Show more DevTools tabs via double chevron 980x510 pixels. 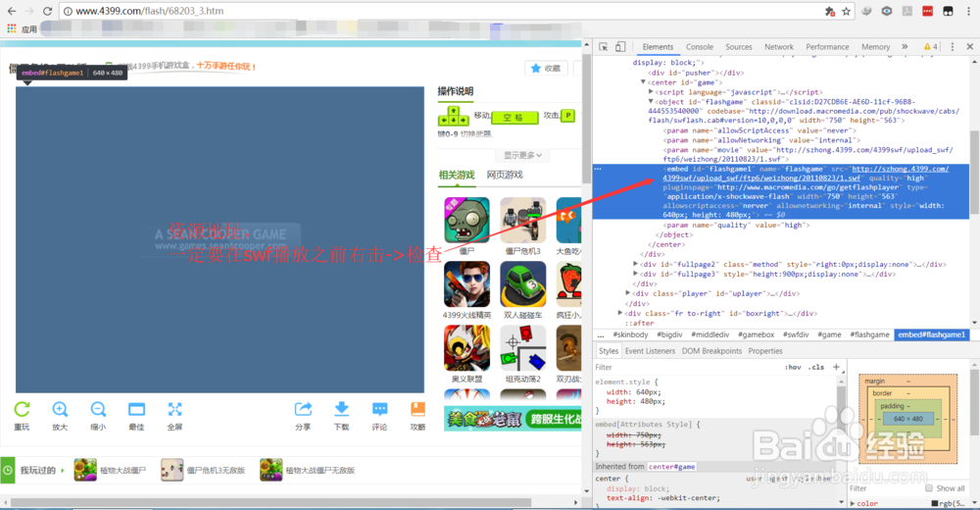(905, 47)
